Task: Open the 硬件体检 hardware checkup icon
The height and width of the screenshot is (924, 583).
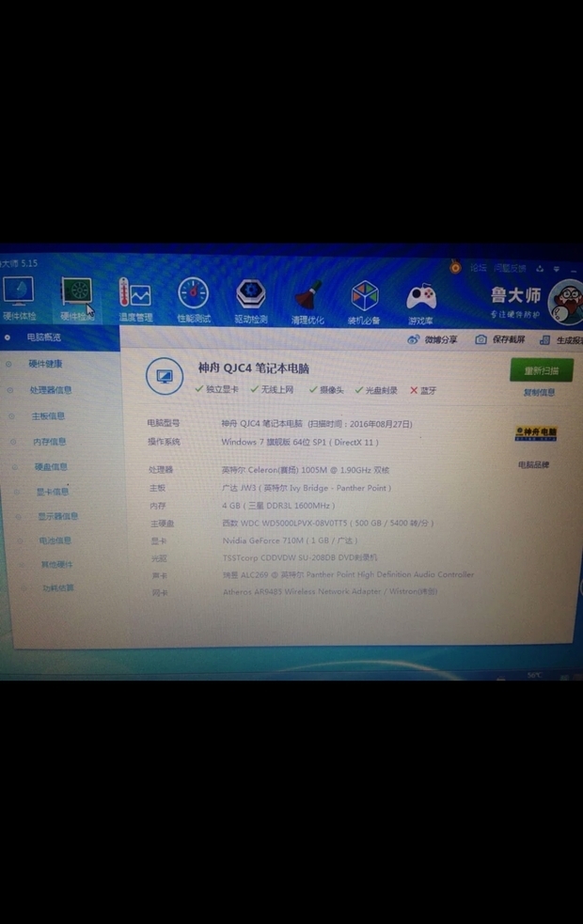Action: [19, 299]
